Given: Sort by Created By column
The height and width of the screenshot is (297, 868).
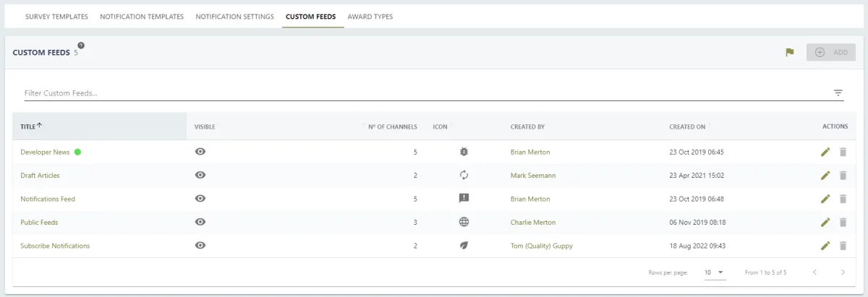Looking at the screenshot, I should [527, 126].
